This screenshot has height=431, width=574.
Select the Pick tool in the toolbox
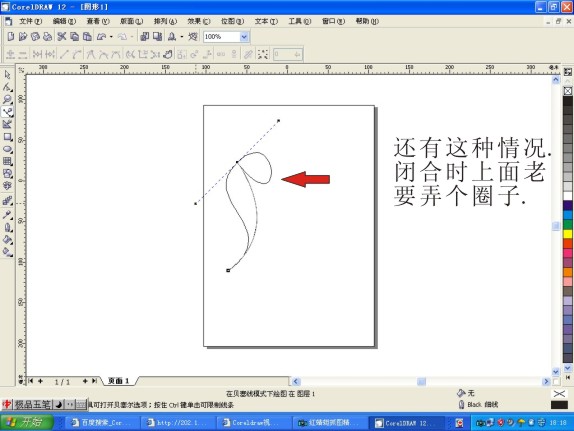click(7, 74)
